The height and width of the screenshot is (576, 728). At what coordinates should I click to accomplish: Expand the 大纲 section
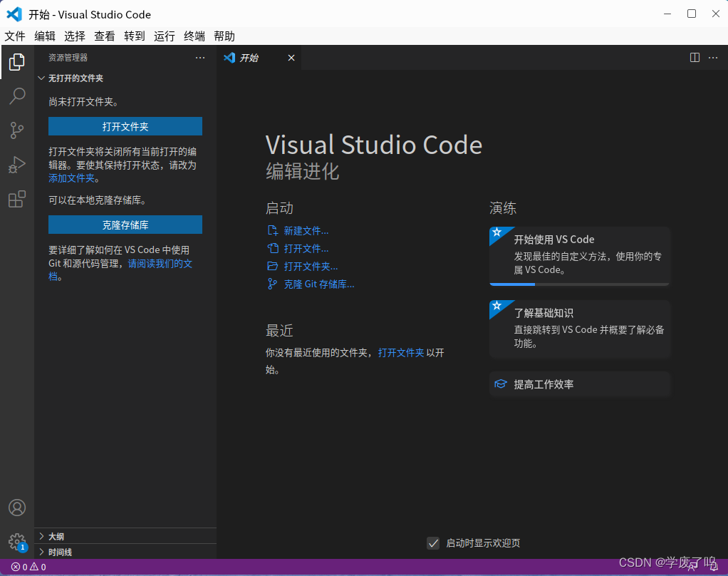pos(125,536)
